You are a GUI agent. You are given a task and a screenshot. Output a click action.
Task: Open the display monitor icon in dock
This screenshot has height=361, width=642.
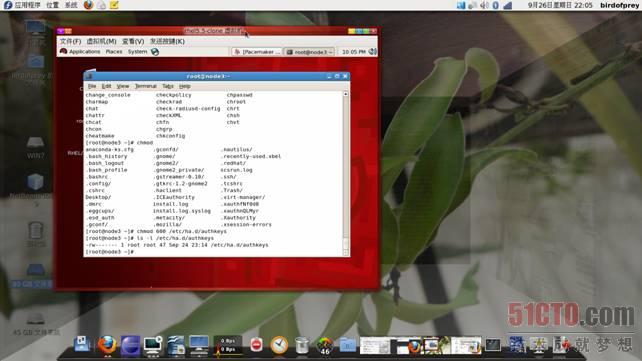[x=199, y=345]
